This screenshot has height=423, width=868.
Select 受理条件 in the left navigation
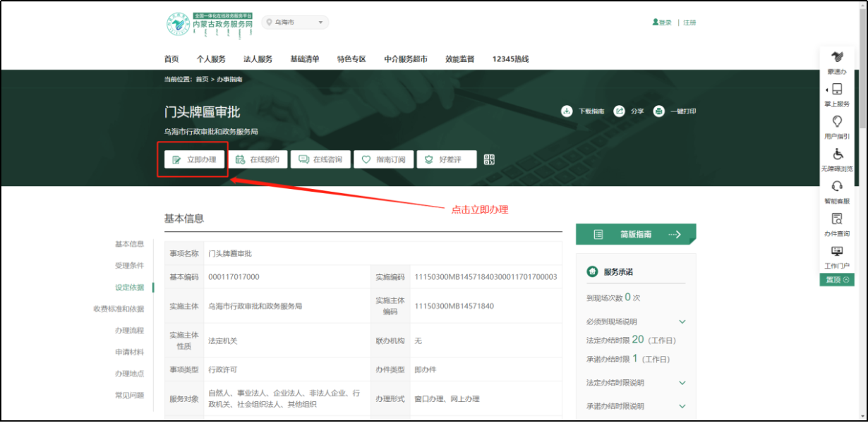coord(129,266)
